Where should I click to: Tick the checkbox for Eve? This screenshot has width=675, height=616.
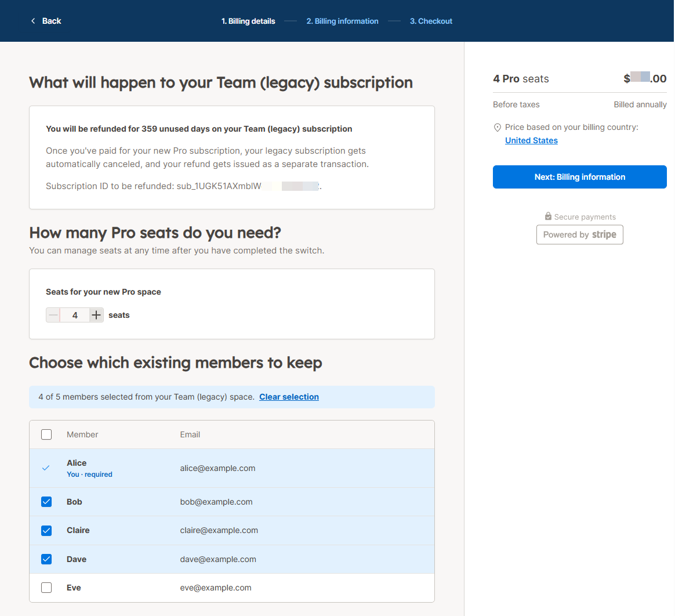pyautogui.click(x=46, y=588)
